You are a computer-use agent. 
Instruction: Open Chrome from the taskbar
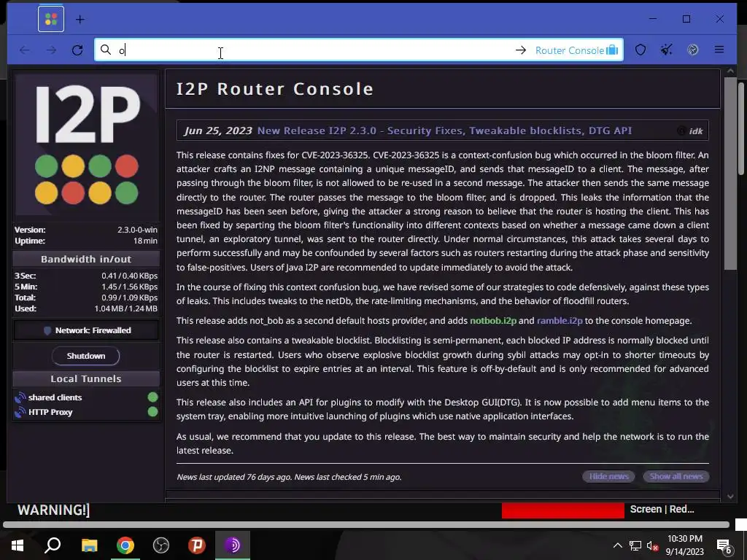tap(125, 545)
